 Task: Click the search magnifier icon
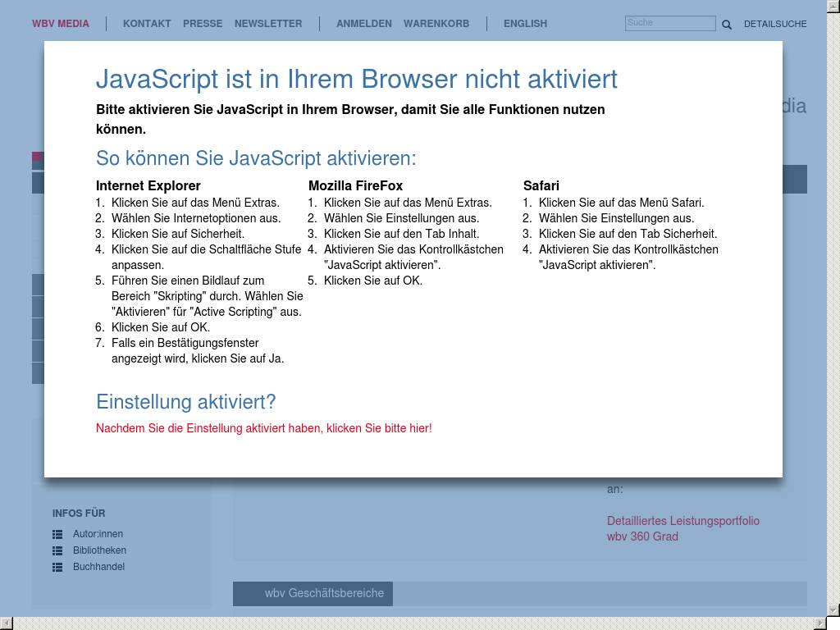[x=726, y=25]
